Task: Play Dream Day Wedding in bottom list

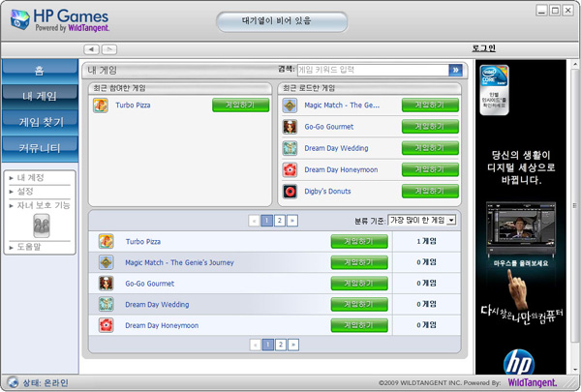Action: point(359,305)
